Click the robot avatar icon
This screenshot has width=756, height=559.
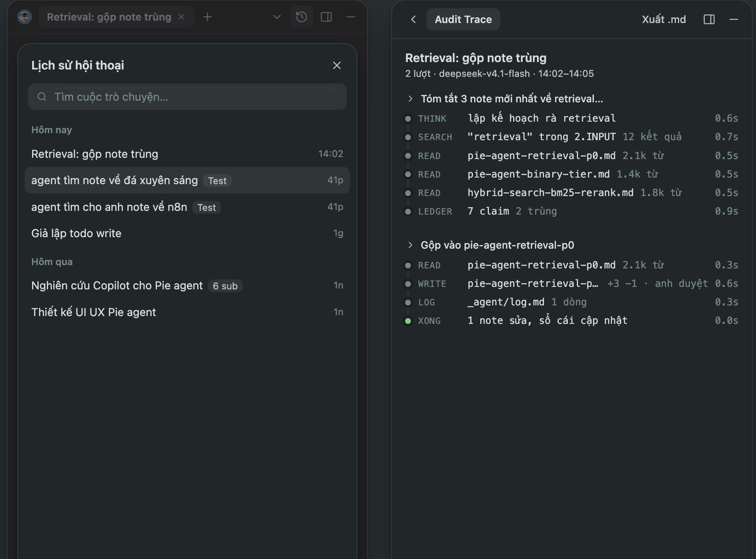click(x=25, y=17)
